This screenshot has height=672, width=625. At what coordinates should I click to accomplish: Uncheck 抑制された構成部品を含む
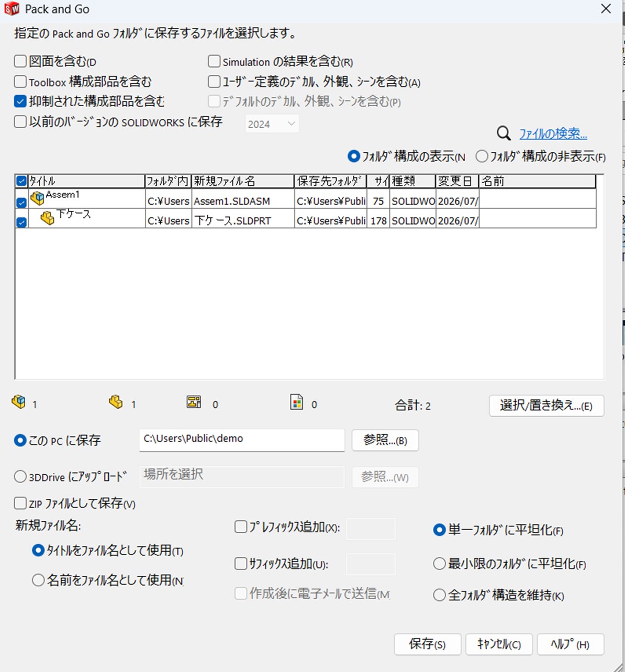click(x=20, y=101)
